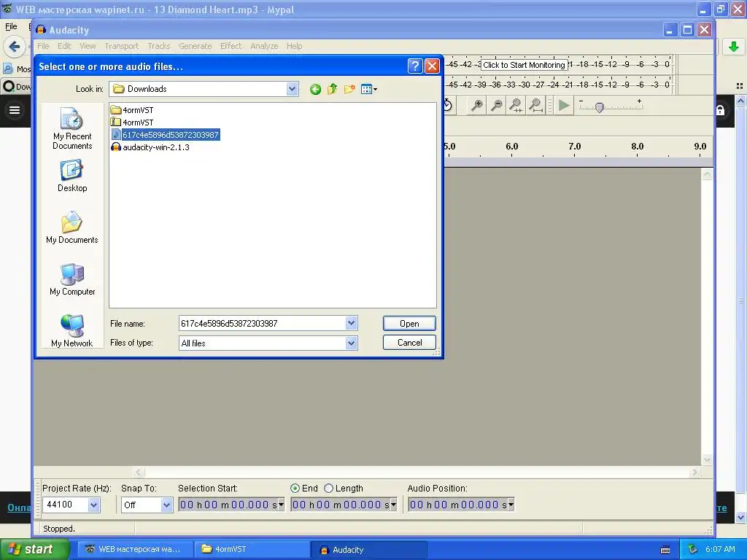The image size is (747, 560).
Task: Open Audio Position format dropdown arrow
Action: tap(511, 505)
